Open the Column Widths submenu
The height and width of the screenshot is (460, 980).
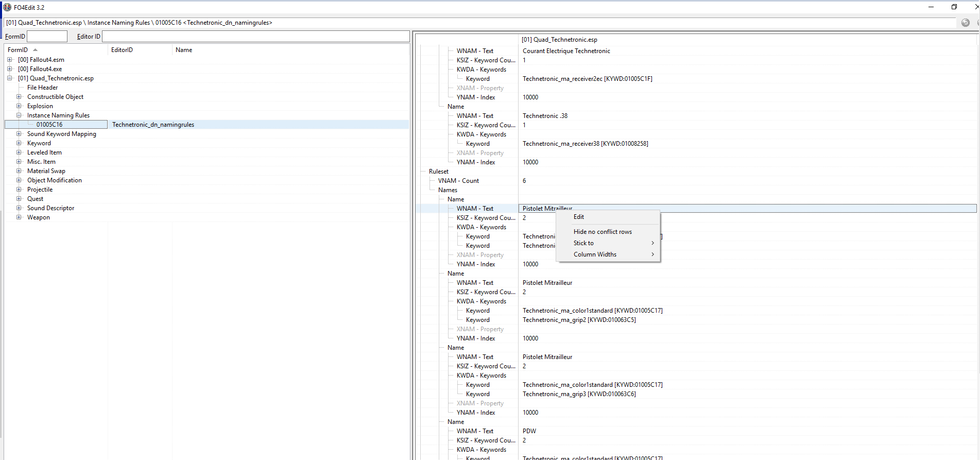pyautogui.click(x=608, y=254)
